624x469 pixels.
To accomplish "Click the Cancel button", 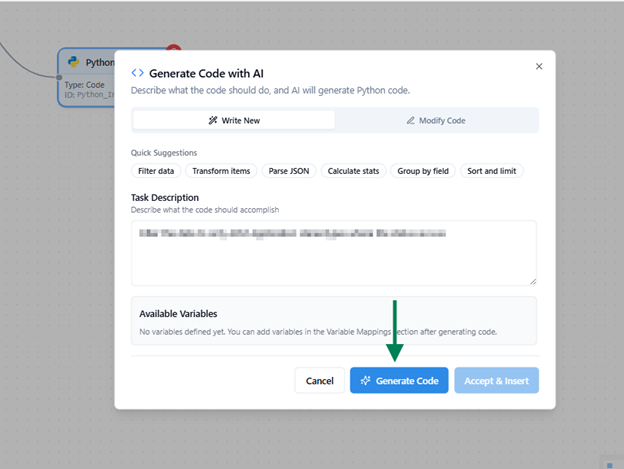I will [x=320, y=381].
